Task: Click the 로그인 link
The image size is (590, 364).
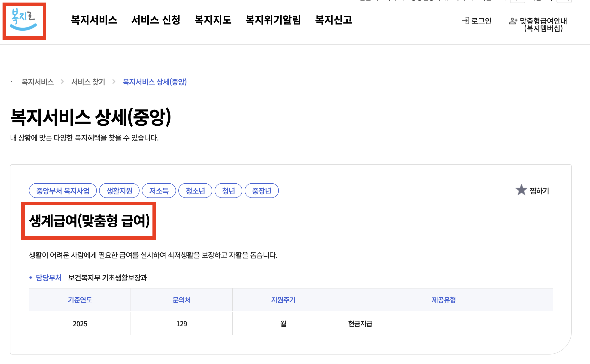Action: [481, 21]
